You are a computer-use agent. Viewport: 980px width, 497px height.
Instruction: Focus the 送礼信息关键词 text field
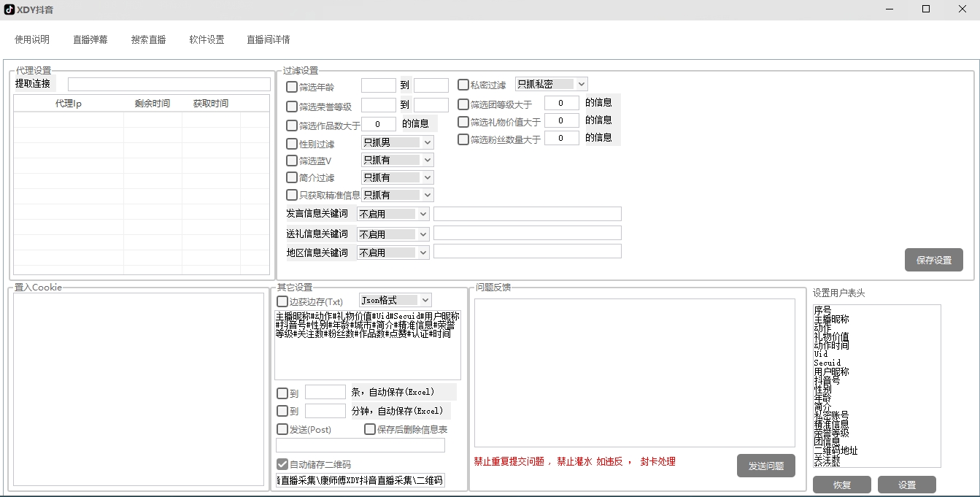(528, 233)
